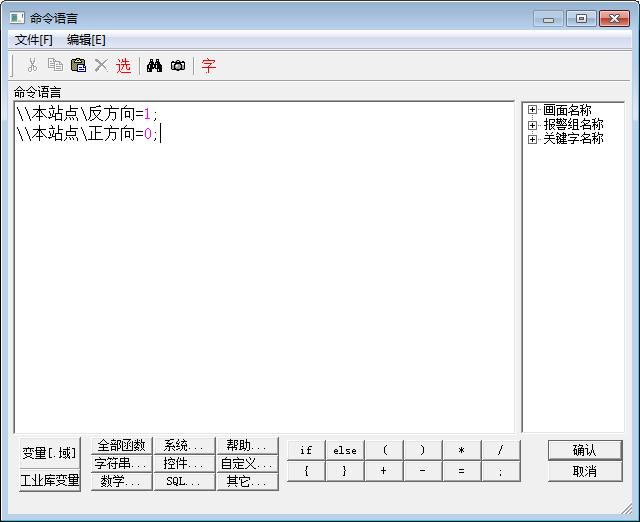Click the Delete X toolbar icon

click(x=101, y=65)
